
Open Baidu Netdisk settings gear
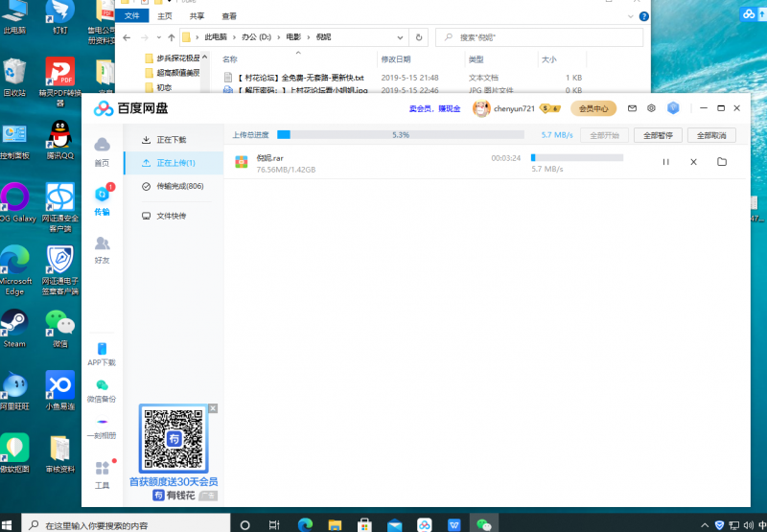[x=651, y=108]
